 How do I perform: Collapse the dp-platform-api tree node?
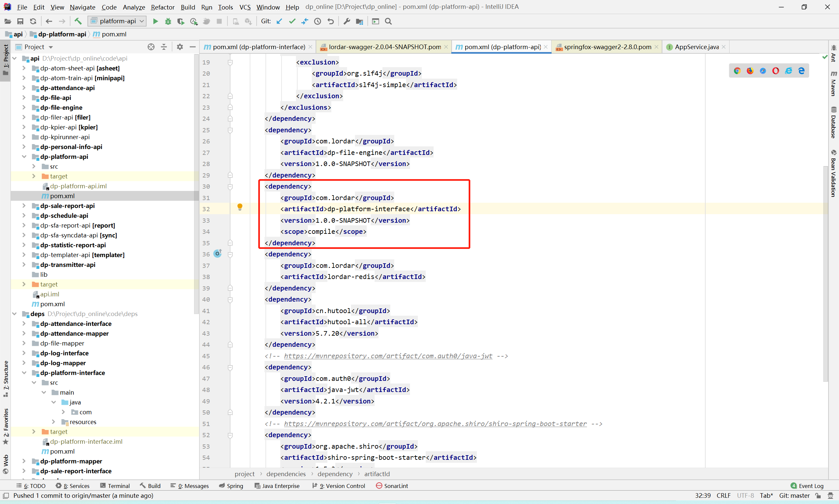point(24,157)
